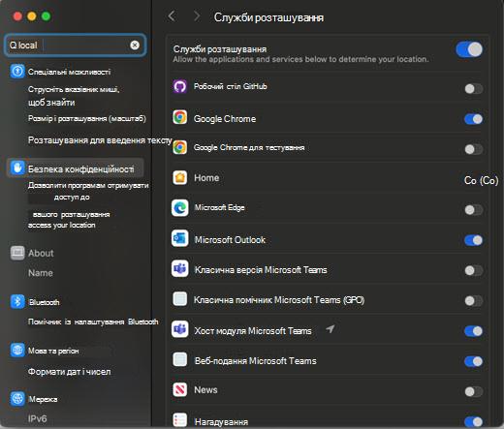Click the Спеціальні можливості accessibility icon
Viewport: 504px width, 429px height.
[x=17, y=71]
